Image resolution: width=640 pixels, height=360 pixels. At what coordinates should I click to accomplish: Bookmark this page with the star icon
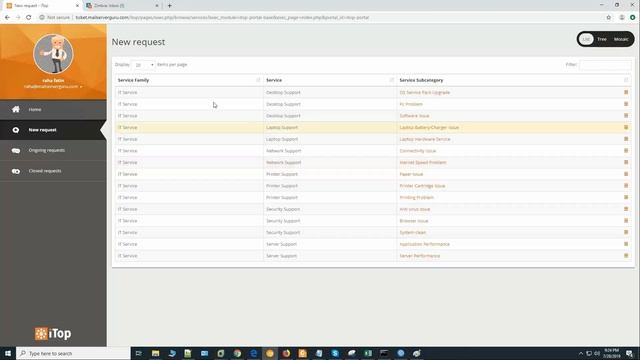pyautogui.click(x=609, y=18)
